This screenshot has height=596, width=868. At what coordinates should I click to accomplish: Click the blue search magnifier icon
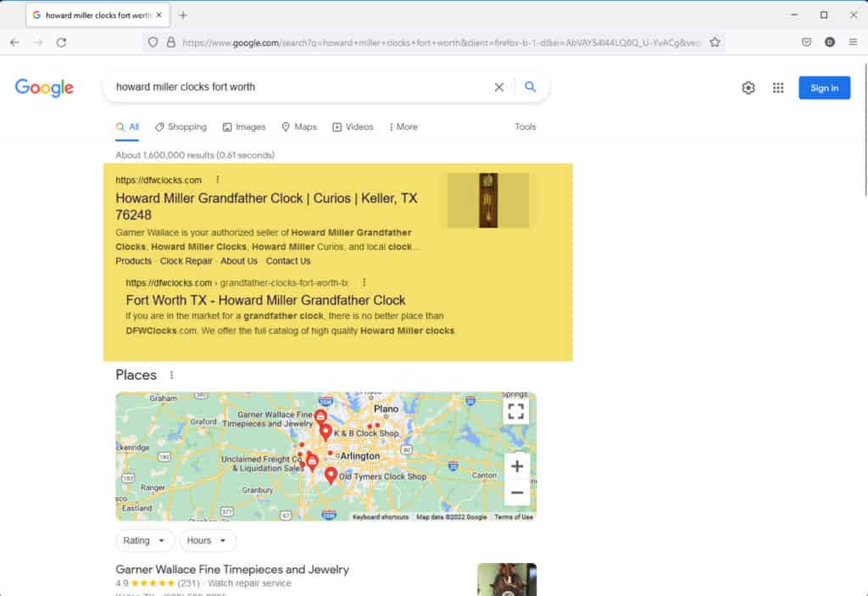[x=531, y=87]
